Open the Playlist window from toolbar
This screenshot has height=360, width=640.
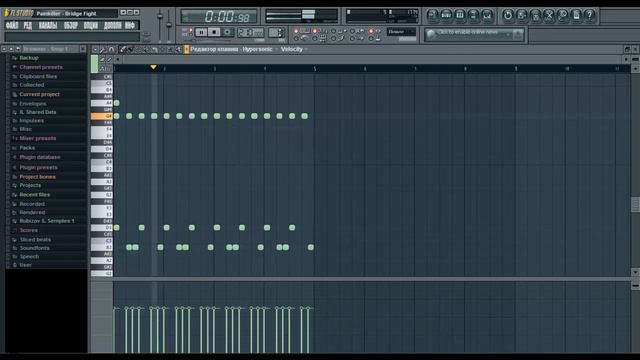433,16
